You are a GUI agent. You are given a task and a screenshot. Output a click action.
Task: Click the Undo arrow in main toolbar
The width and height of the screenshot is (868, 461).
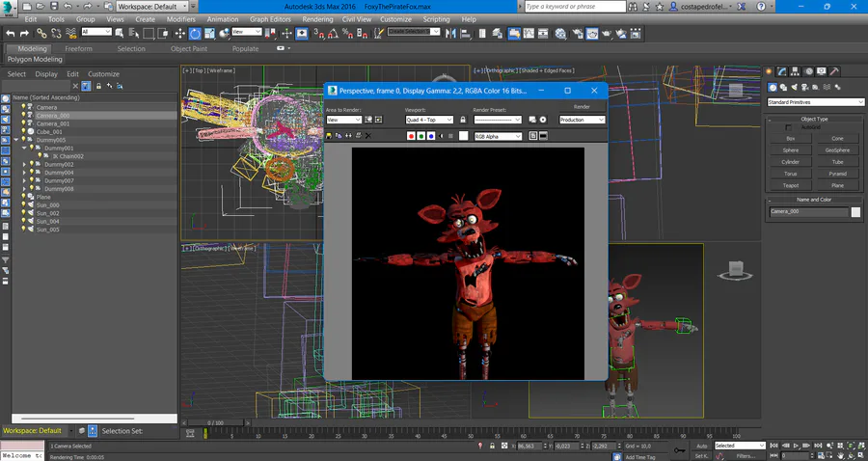point(10,33)
